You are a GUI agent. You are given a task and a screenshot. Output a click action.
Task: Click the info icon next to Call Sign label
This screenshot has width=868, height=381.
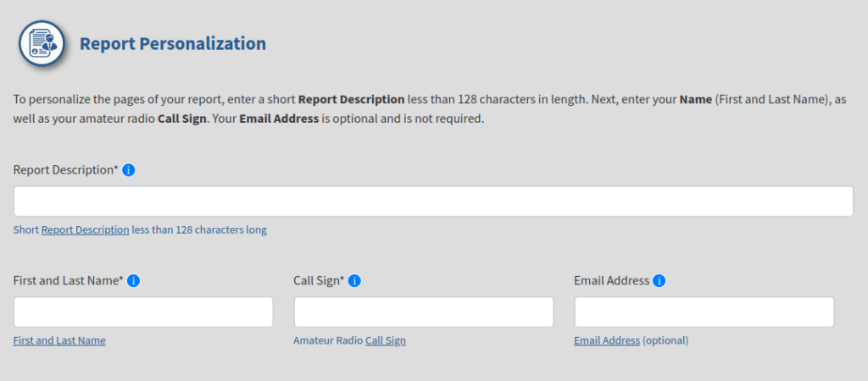[x=355, y=281]
